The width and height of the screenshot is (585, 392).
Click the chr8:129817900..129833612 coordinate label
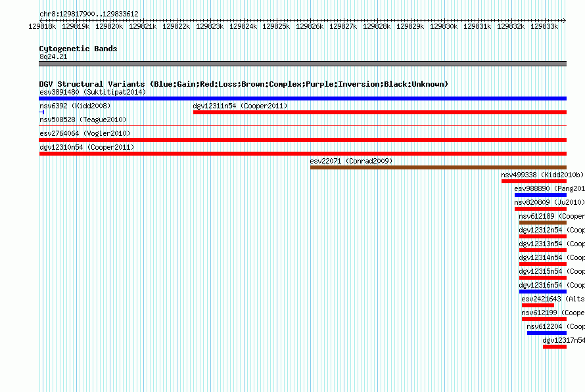click(89, 14)
